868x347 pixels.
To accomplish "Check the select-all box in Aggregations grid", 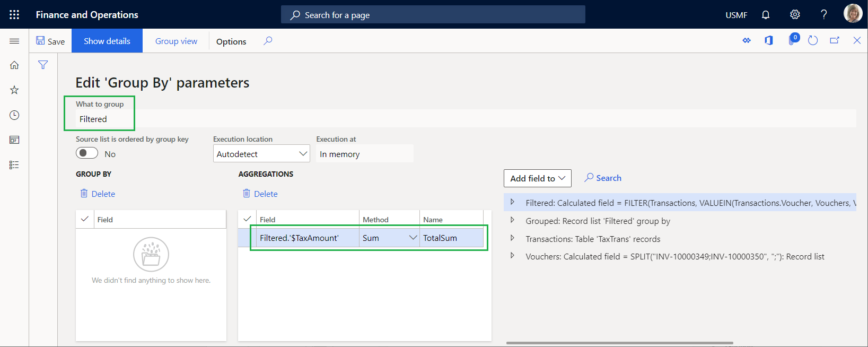I will pyautogui.click(x=247, y=219).
